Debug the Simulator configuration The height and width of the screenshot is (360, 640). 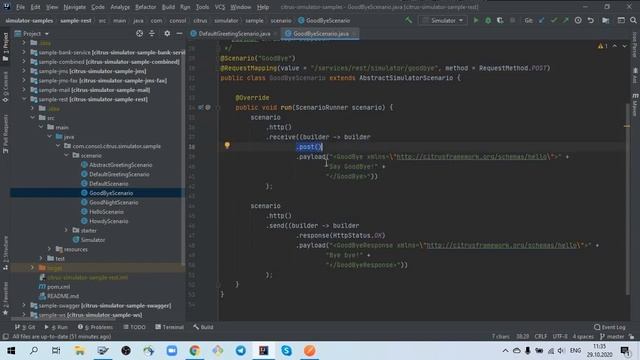[488, 20]
